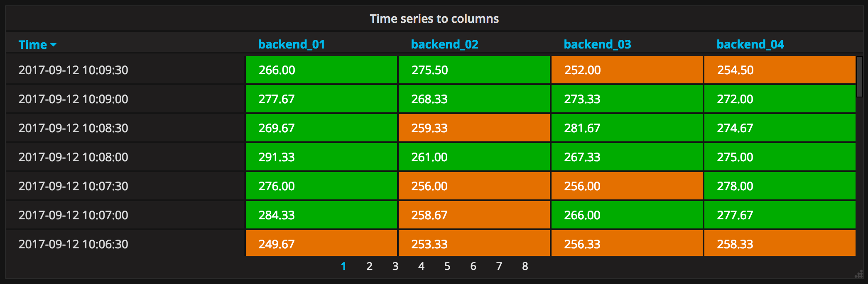Image resolution: width=868 pixels, height=284 pixels.
Task: Open the Time series to columns panel title menu
Action: 434,19
